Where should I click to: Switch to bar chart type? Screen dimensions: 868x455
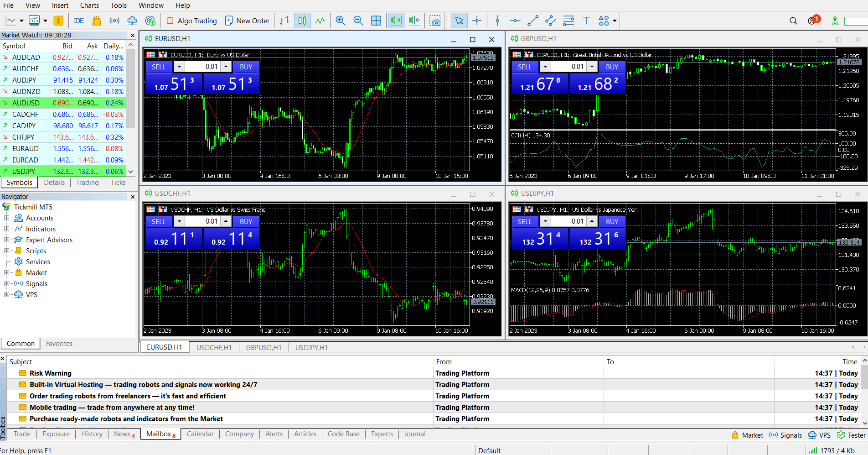[285, 21]
